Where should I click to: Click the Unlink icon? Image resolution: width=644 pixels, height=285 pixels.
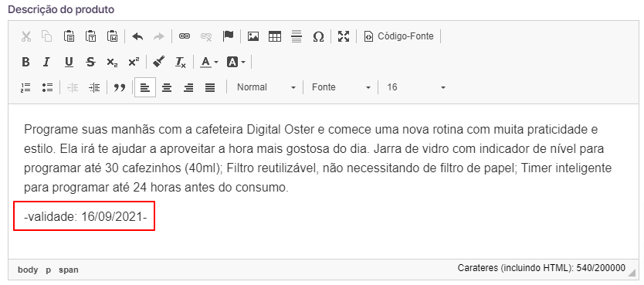[x=206, y=36]
